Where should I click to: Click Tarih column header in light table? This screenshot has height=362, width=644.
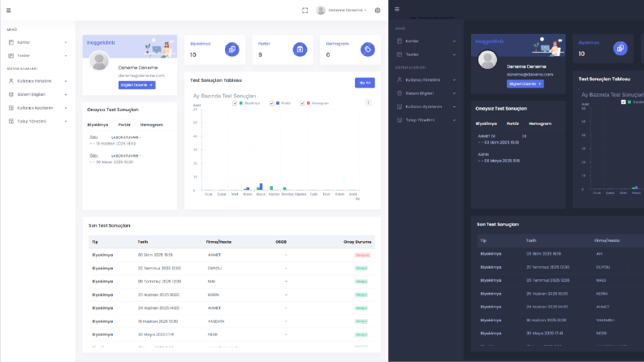[x=142, y=242]
